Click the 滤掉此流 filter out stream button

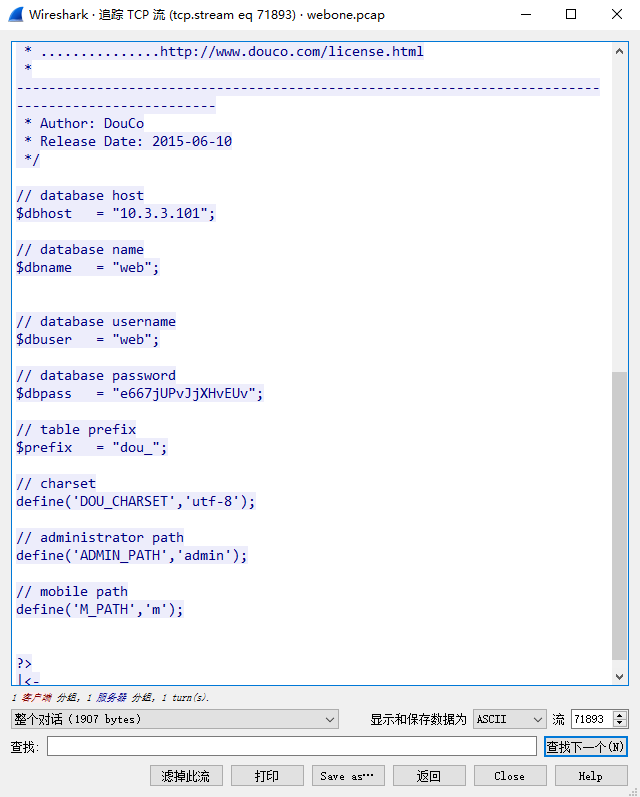[x=186, y=776]
